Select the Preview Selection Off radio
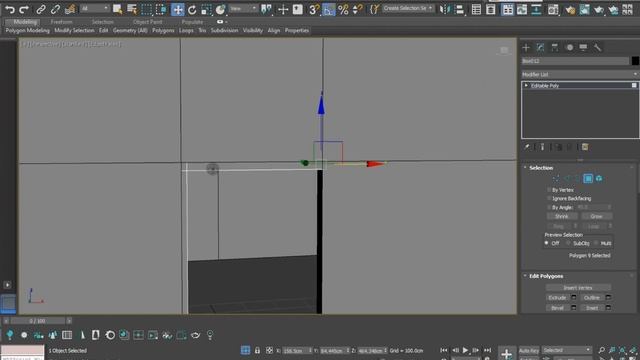Image resolution: width=640 pixels, height=360 pixels. coord(547,243)
